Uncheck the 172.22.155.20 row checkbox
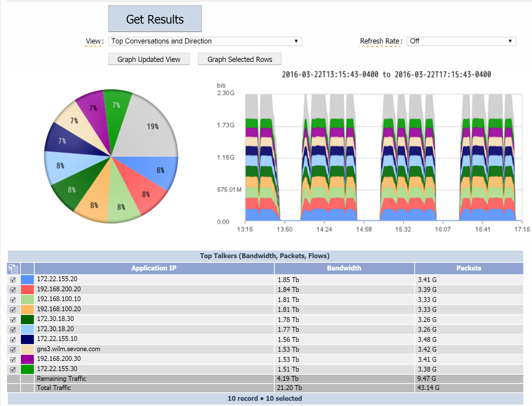 (13, 280)
